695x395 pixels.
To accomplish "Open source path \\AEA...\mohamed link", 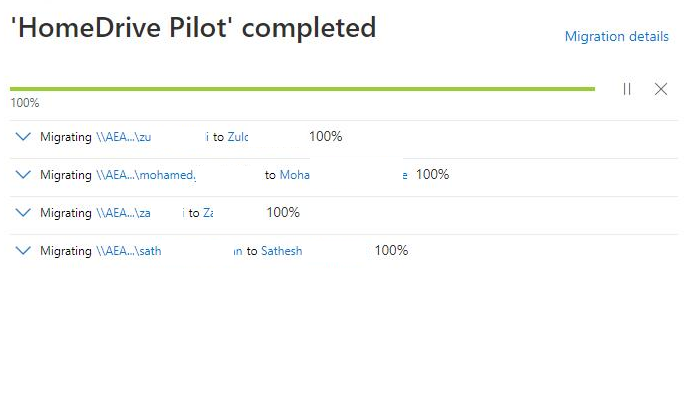I will click(x=146, y=175).
